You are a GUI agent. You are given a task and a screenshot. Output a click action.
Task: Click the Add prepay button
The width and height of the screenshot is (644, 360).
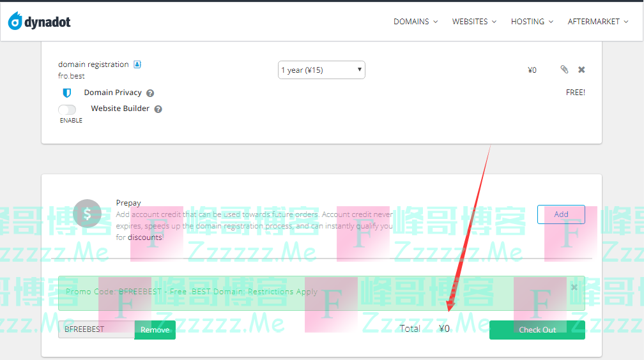pyautogui.click(x=561, y=214)
